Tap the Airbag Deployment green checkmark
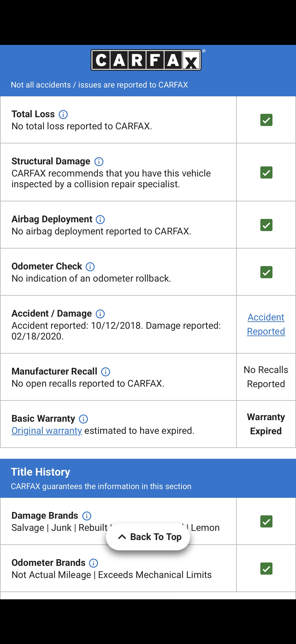Viewport: 296px width, 644px height. (x=266, y=225)
